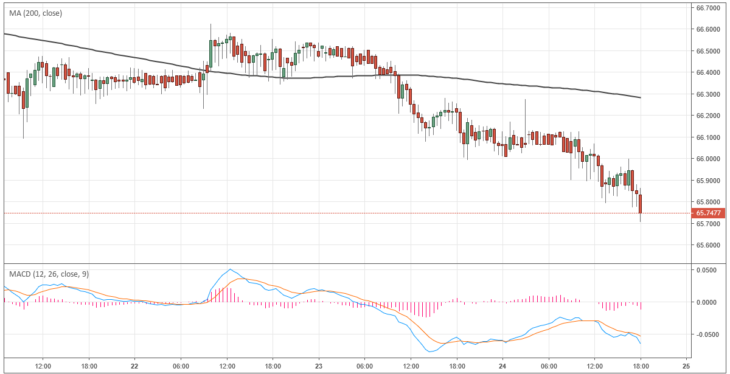Screen dimensions: 730x374
Task: Click price axis label 66.1000
Action: 708,137
